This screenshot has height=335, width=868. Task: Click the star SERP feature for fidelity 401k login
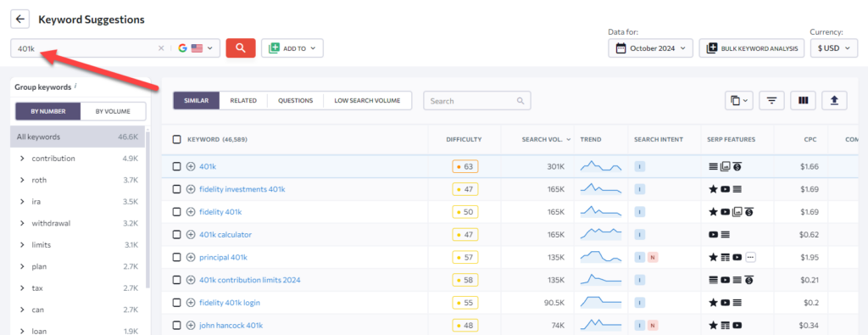coord(714,303)
